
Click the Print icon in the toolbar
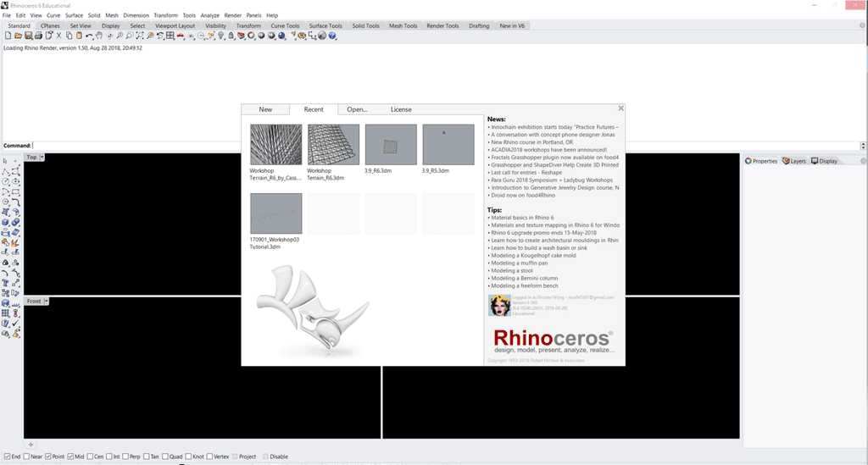point(38,36)
